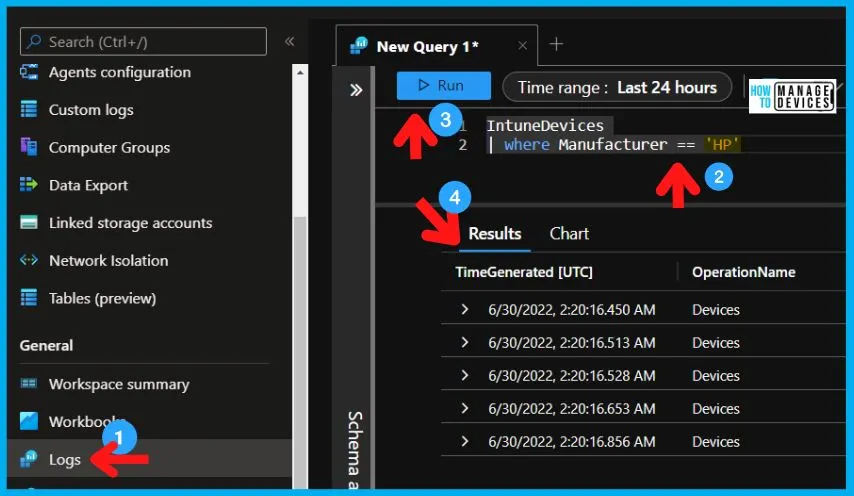Sort by the TimeGenerated [UTC] column header
The width and height of the screenshot is (854, 496).
pos(524,272)
